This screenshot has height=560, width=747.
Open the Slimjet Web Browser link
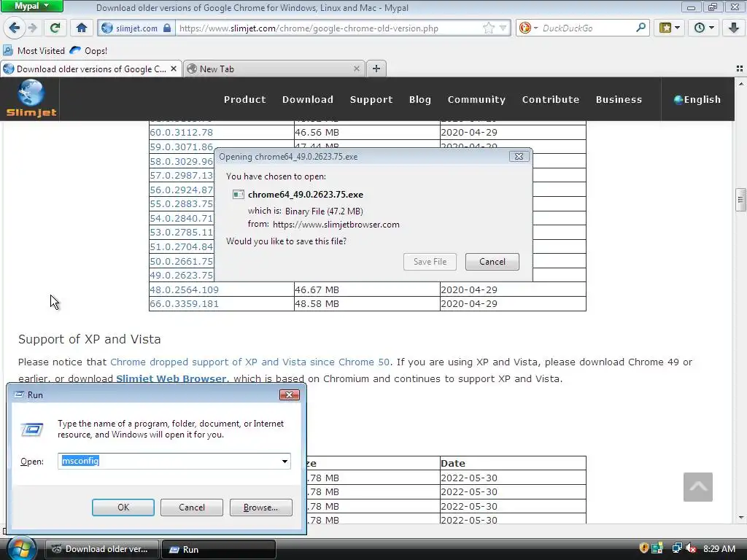click(x=171, y=378)
